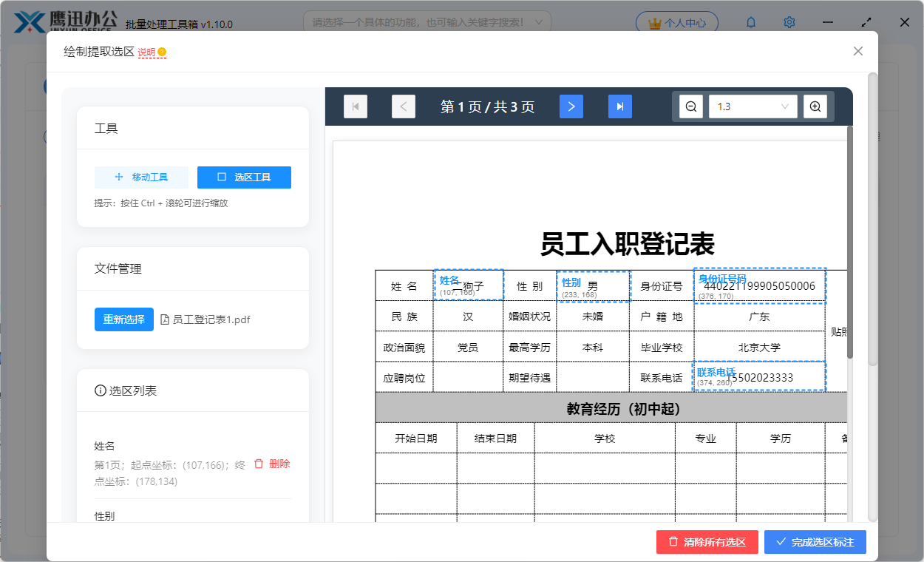
Task: Click the 第 1 页 / 共 3 页 page indicator
Action: pyautogui.click(x=488, y=107)
